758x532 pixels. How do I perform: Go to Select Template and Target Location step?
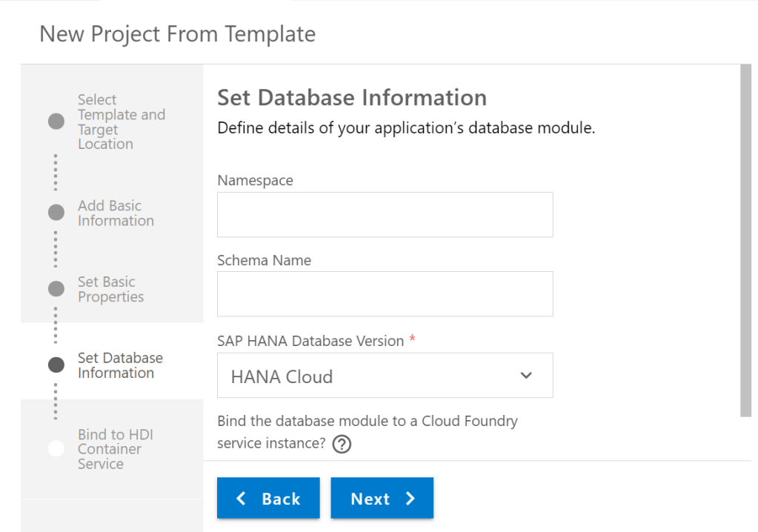tap(121, 122)
